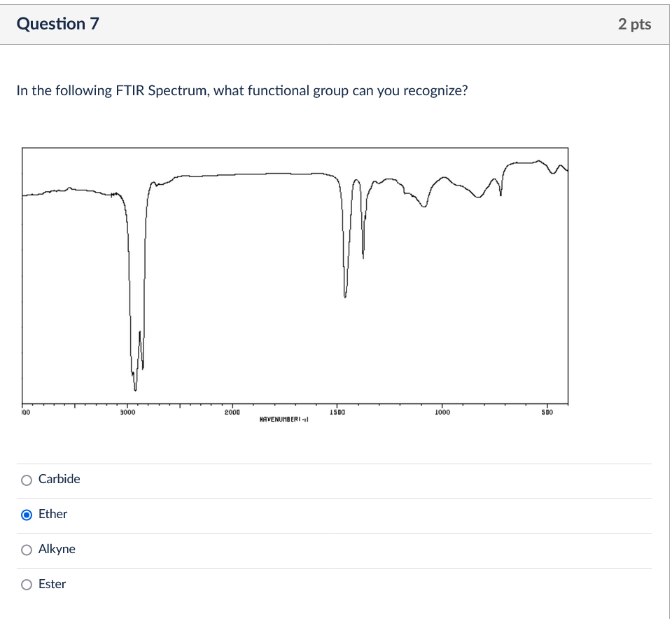Click the Ester answer label text

53,583
